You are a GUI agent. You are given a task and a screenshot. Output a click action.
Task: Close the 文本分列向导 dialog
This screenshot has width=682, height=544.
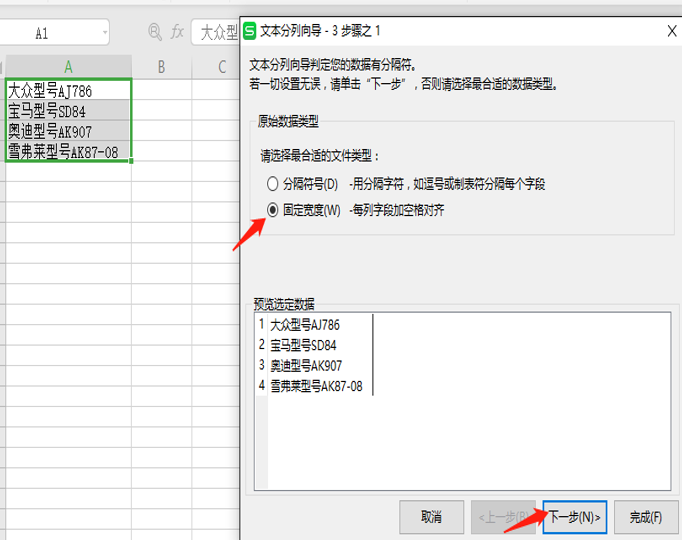click(672, 31)
